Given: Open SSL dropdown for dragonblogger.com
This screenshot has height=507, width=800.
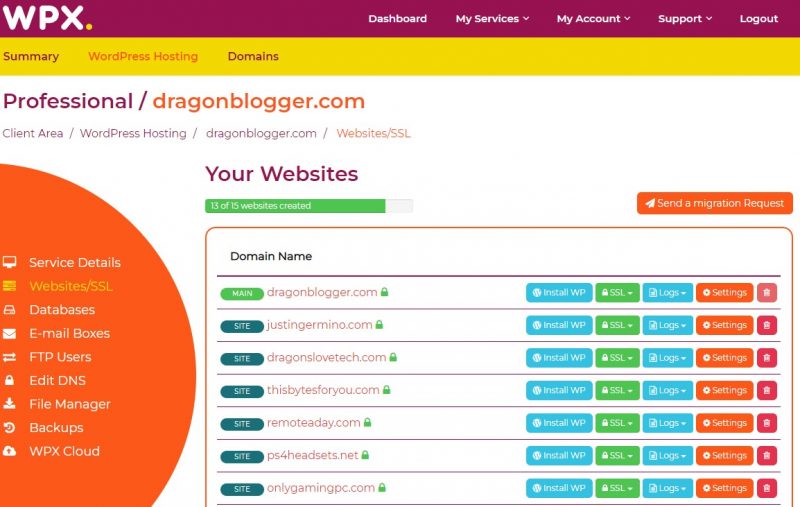Looking at the screenshot, I should click(617, 293).
